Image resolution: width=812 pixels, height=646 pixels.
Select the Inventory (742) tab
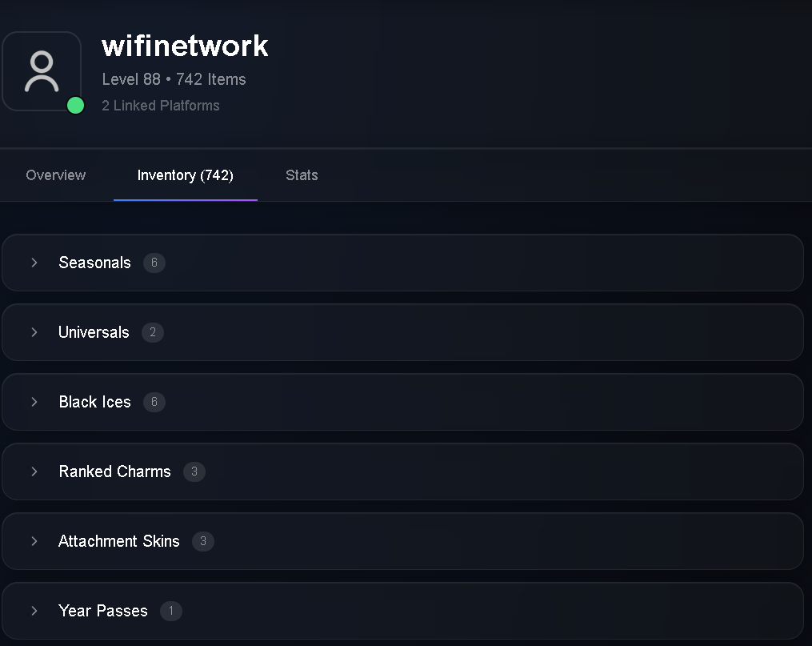click(186, 175)
